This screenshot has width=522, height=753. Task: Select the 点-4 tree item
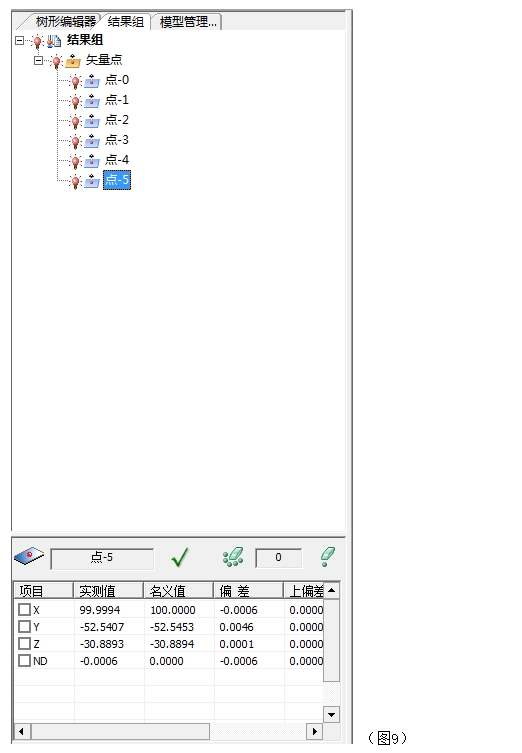117,160
